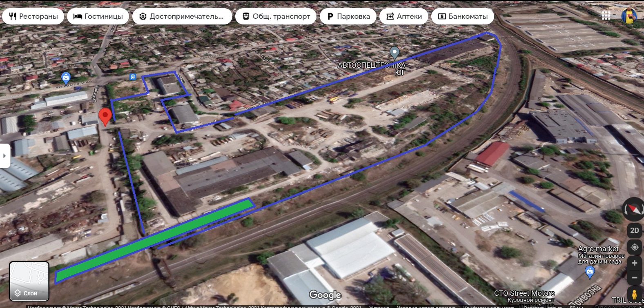Click the Agro-market shopping pin
This screenshot has width=644, height=308.
590,272
